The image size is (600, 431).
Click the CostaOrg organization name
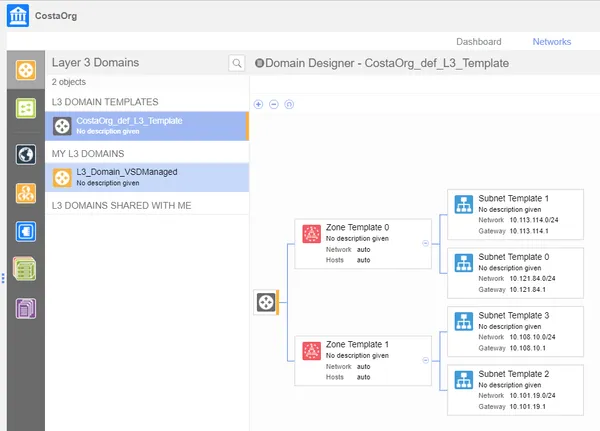56,16
